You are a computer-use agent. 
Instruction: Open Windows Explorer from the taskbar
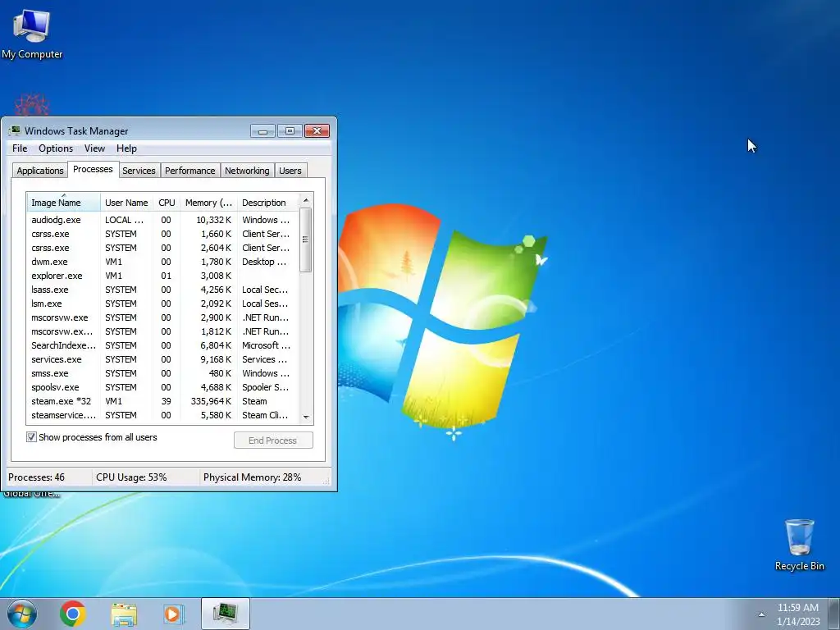[124, 614]
